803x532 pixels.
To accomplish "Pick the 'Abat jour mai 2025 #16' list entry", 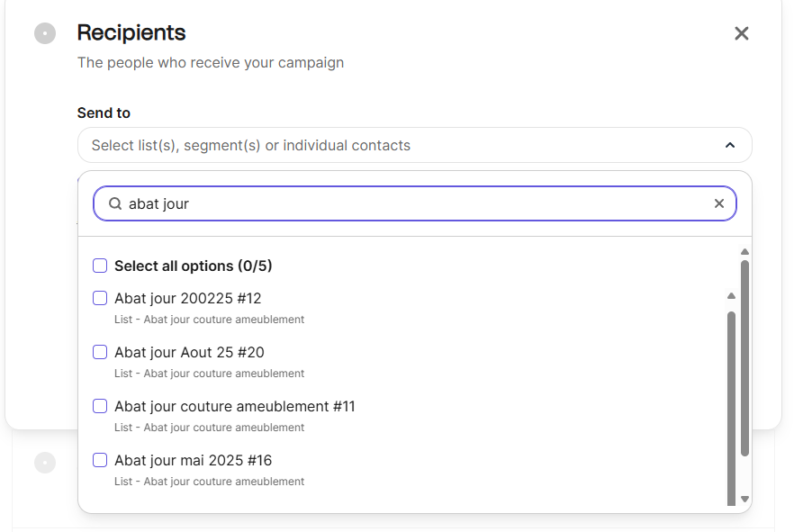I will [193, 460].
